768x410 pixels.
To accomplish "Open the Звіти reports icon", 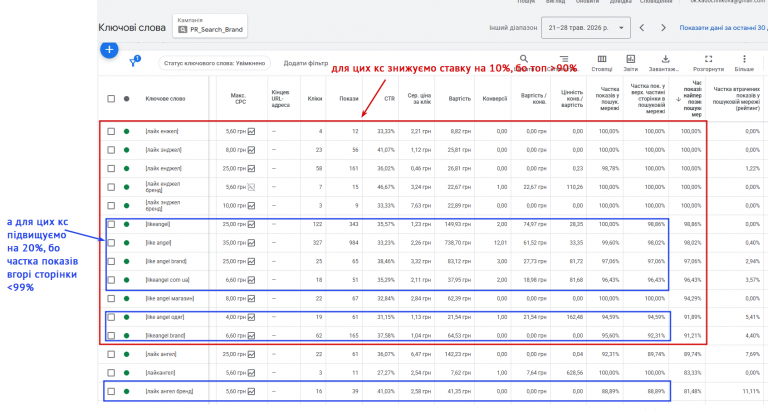I will (631, 59).
